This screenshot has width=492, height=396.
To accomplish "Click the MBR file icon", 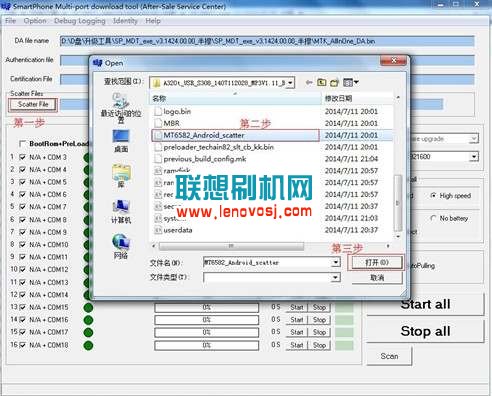I will (x=158, y=123).
